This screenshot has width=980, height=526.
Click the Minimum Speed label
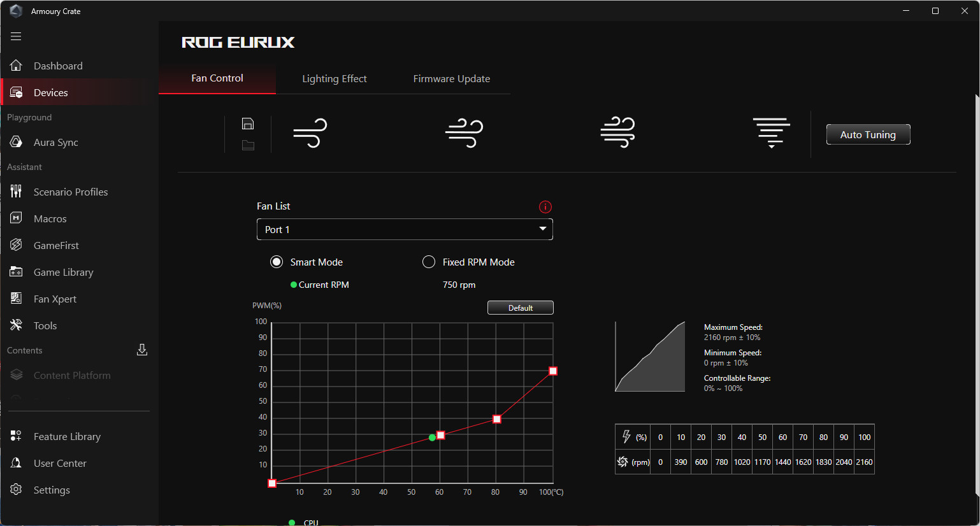point(733,353)
